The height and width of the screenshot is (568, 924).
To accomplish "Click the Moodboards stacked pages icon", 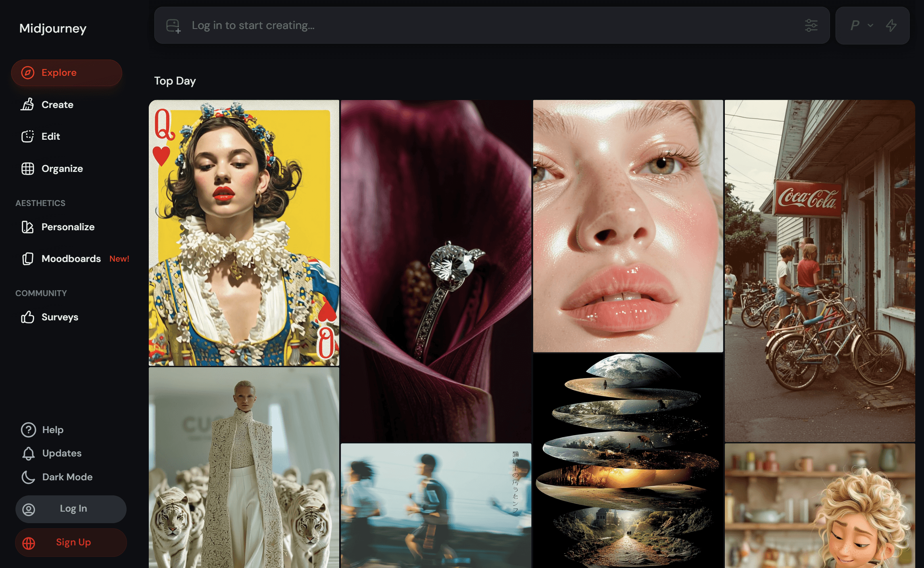I will click(x=27, y=259).
